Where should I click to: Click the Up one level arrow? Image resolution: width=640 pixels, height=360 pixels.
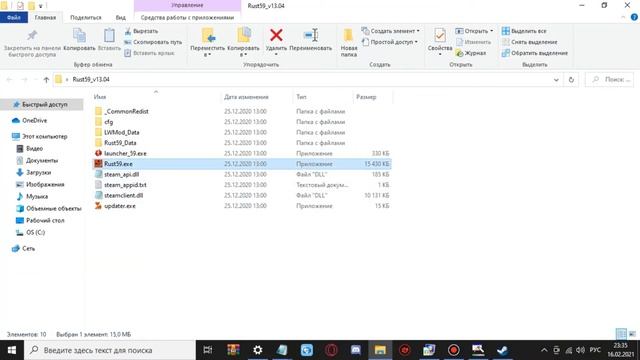click(46, 80)
